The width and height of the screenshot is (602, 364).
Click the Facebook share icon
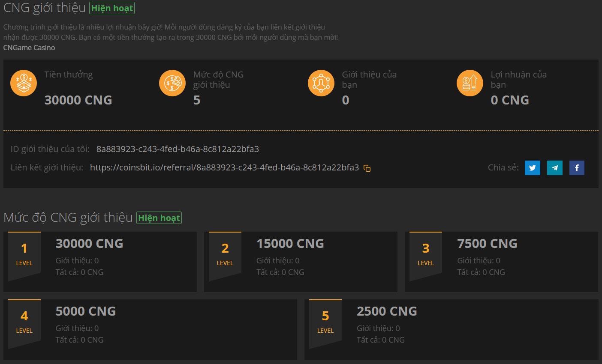(x=577, y=168)
